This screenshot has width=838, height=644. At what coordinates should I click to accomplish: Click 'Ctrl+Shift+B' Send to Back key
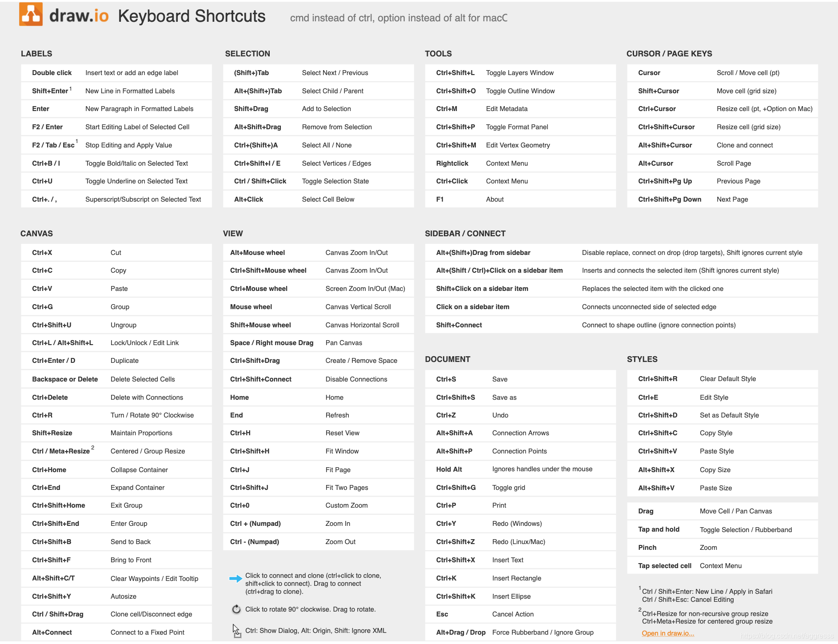click(x=52, y=542)
